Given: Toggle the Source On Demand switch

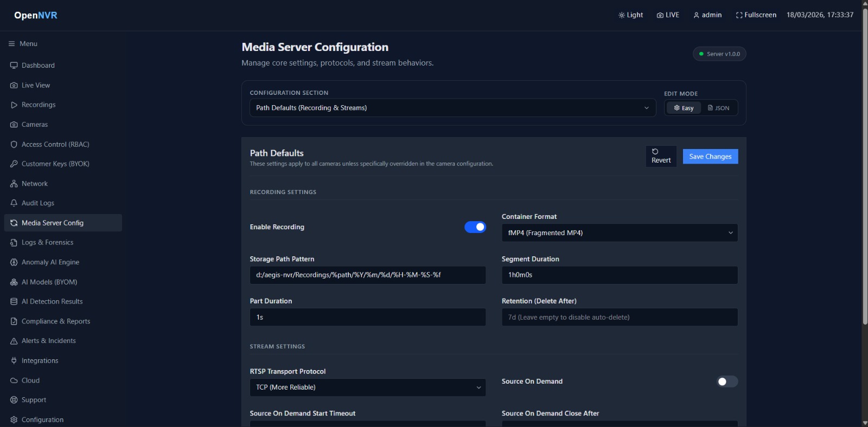Looking at the screenshot, I should pos(727,381).
